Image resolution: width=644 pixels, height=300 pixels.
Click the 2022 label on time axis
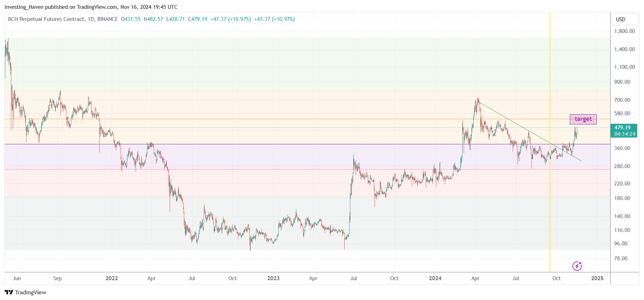click(112, 278)
